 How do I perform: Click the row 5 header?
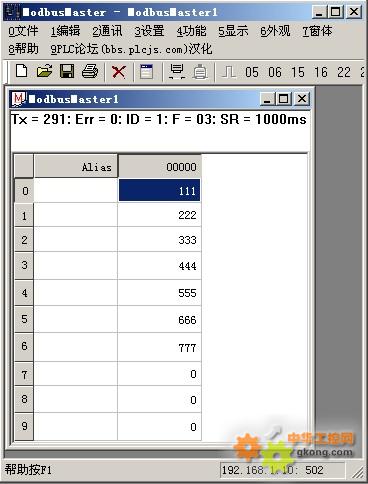24,319
